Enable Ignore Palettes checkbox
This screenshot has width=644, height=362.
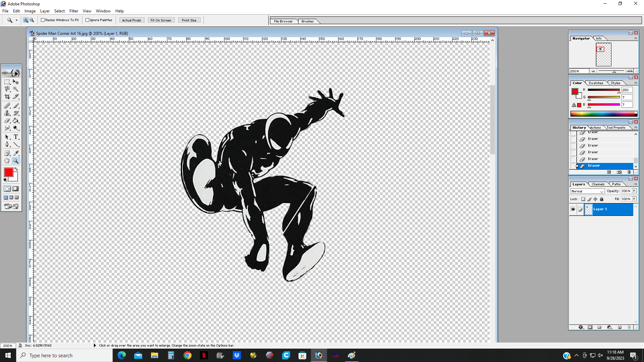[x=88, y=20]
